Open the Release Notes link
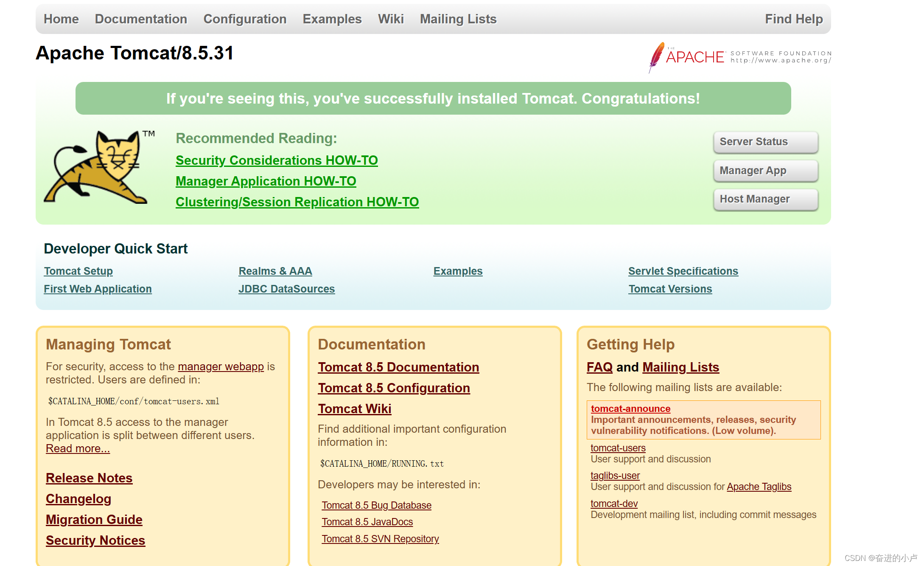The image size is (924, 566). [89, 478]
